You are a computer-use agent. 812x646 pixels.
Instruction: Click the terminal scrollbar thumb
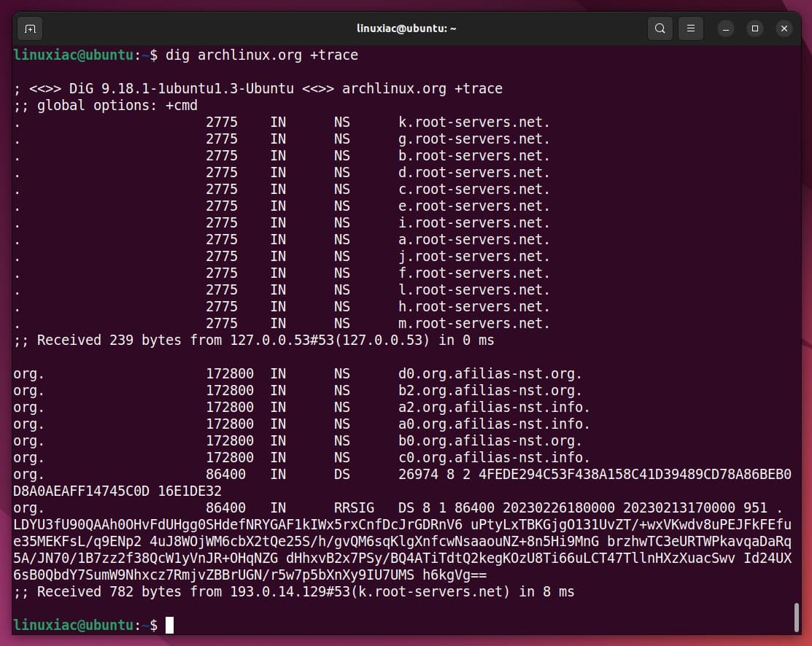(x=797, y=617)
